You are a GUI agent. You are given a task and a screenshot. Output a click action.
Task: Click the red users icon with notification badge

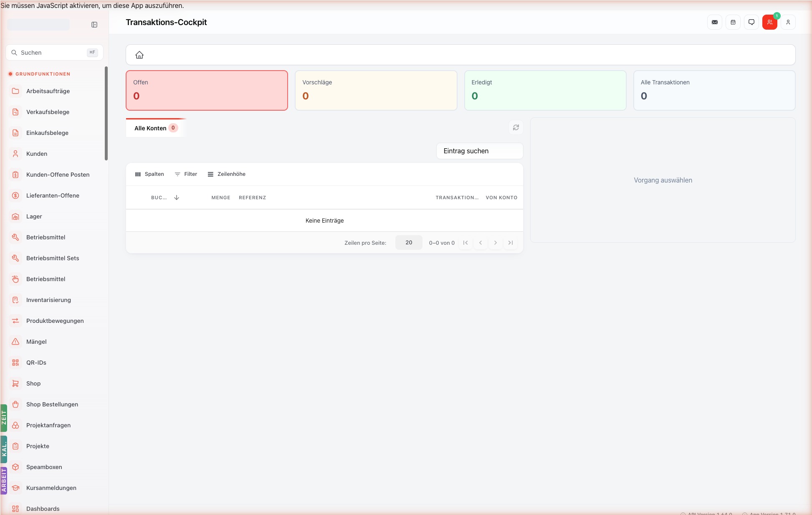tap(770, 22)
